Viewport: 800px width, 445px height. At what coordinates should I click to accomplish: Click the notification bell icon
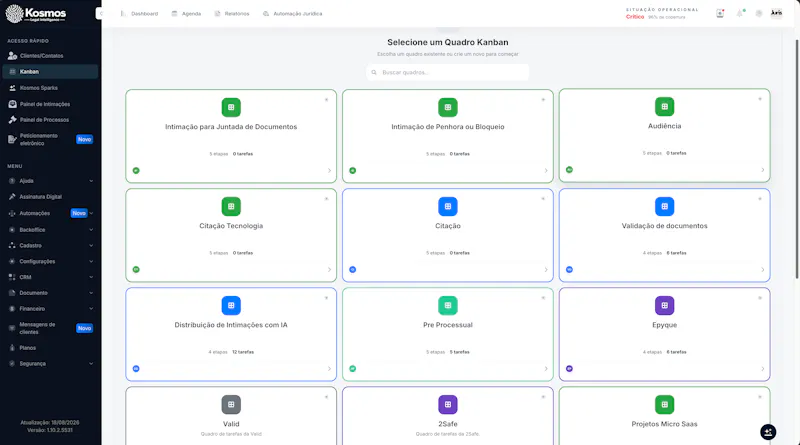pyautogui.click(x=740, y=13)
